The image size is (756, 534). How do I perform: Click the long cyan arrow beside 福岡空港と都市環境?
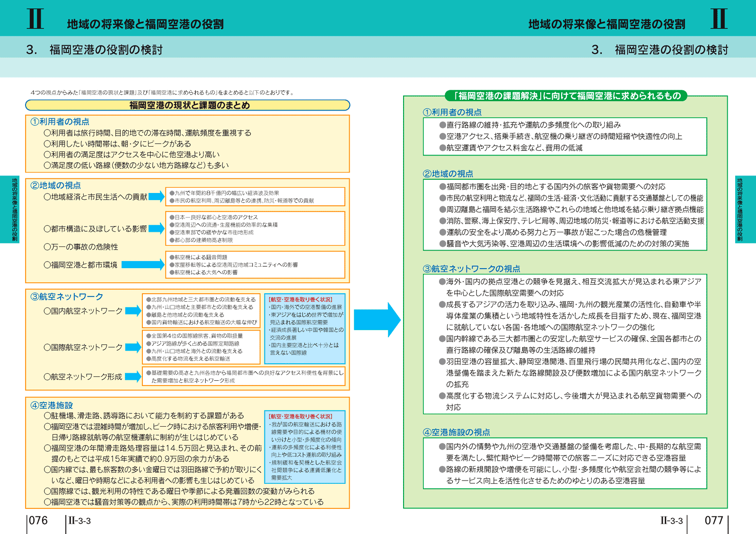143,264
